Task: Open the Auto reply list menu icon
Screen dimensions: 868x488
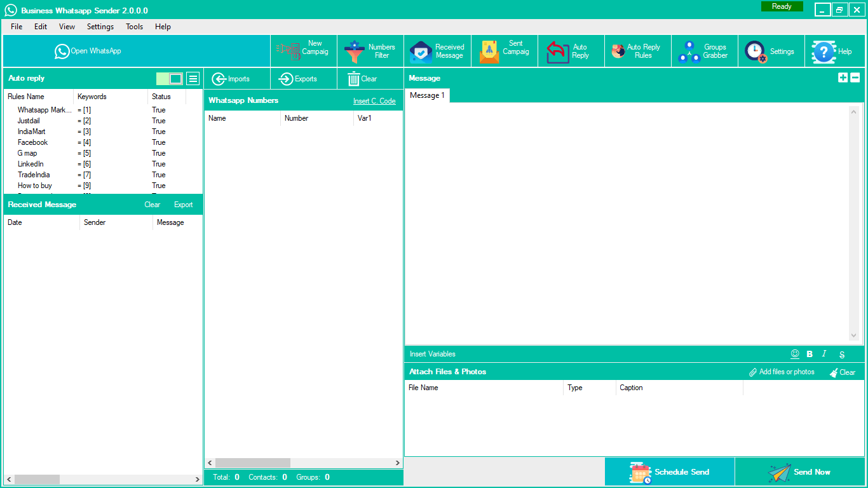Action: 193,79
